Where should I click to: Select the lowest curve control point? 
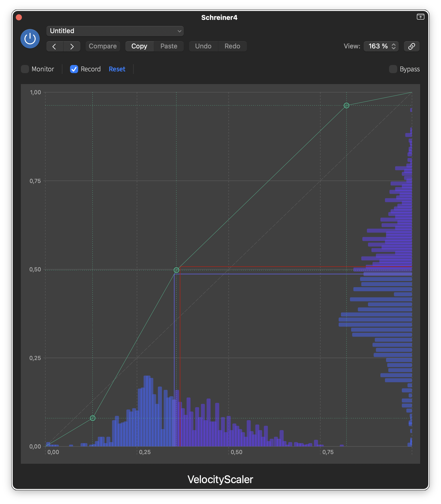click(x=93, y=418)
